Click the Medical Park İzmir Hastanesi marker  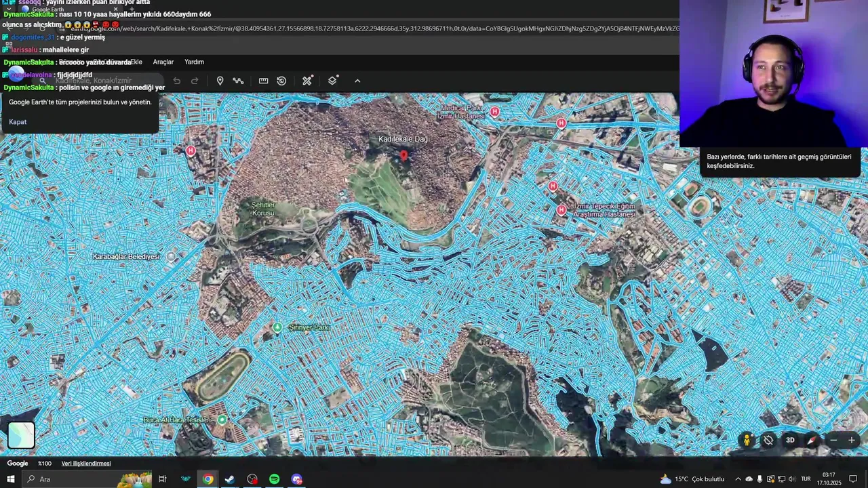pos(494,111)
